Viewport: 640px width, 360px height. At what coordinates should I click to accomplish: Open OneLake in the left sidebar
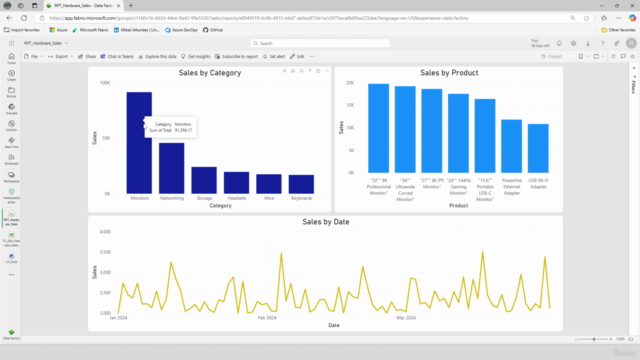[11, 109]
